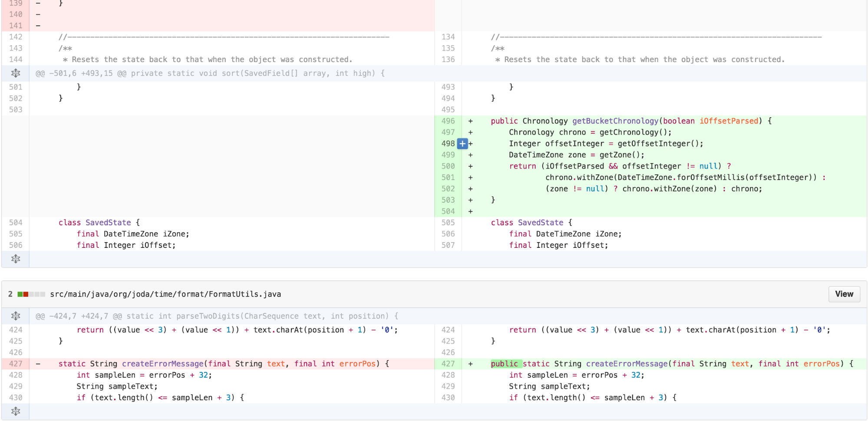Click FormatUtils.java file path header
This screenshot has height=421, width=868.
click(x=165, y=294)
